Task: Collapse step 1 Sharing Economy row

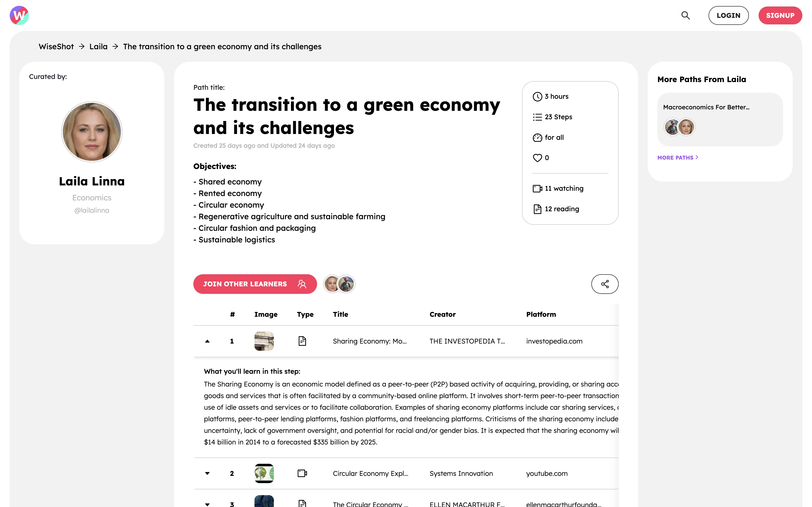Action: coord(207,341)
